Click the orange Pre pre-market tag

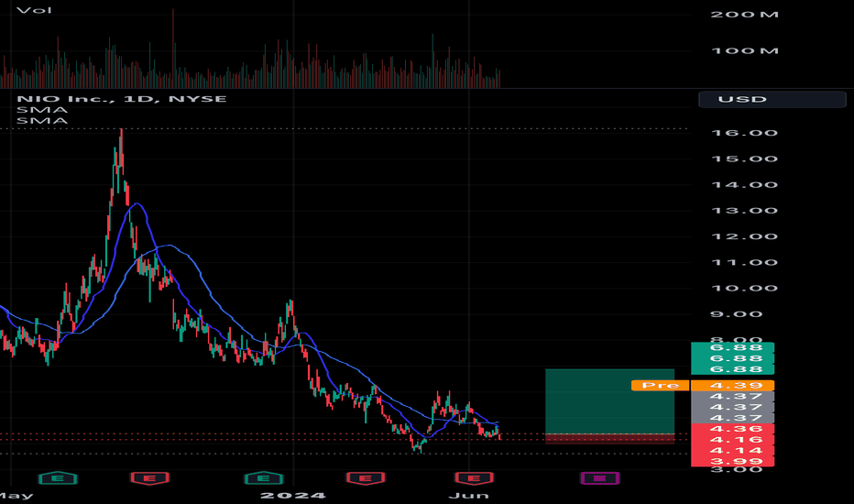pyautogui.click(x=660, y=385)
